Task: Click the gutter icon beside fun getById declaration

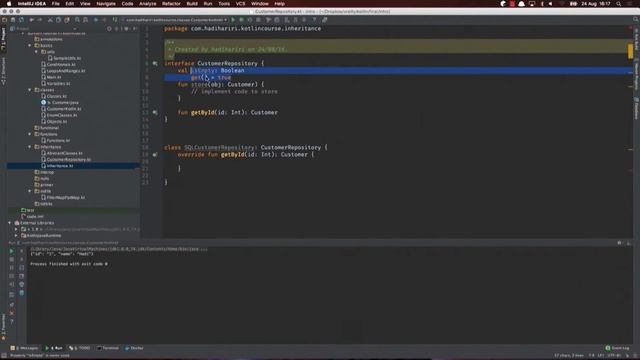Action: click(155, 112)
